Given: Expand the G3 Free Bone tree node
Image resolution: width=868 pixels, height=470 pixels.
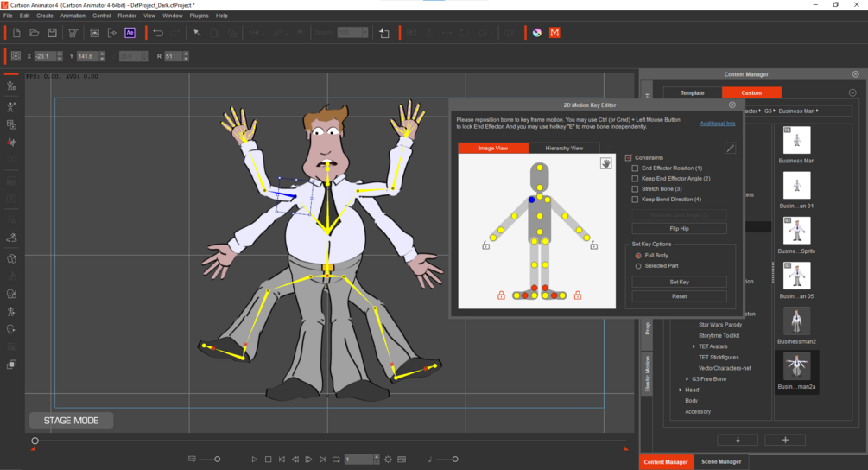Looking at the screenshot, I should 687,379.
